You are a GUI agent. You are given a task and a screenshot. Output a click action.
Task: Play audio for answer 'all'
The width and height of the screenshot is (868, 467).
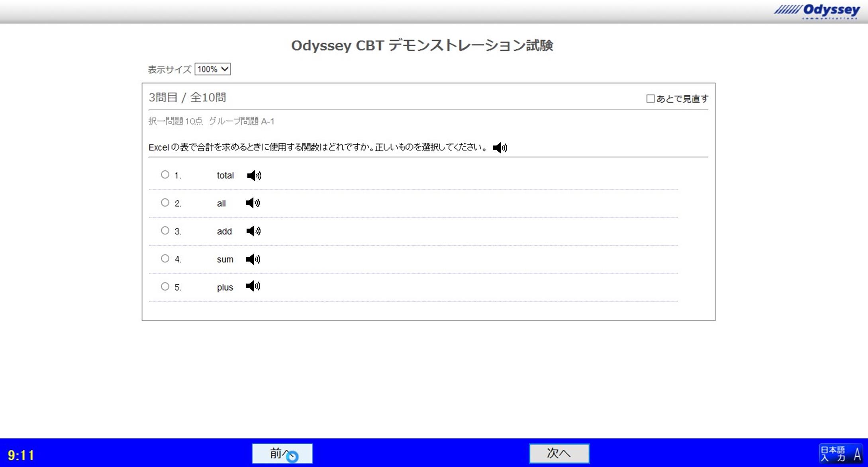pyautogui.click(x=253, y=203)
